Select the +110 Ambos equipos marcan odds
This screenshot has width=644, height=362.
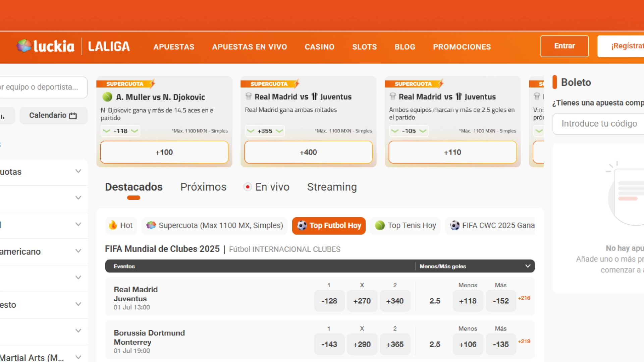[x=453, y=152]
